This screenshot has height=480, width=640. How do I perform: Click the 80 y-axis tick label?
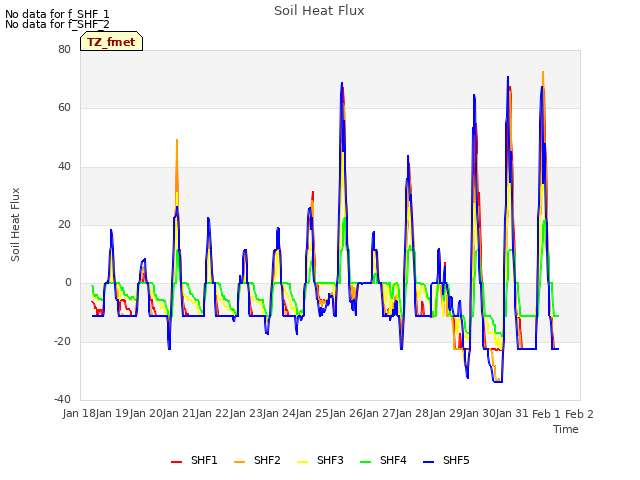(64, 49)
